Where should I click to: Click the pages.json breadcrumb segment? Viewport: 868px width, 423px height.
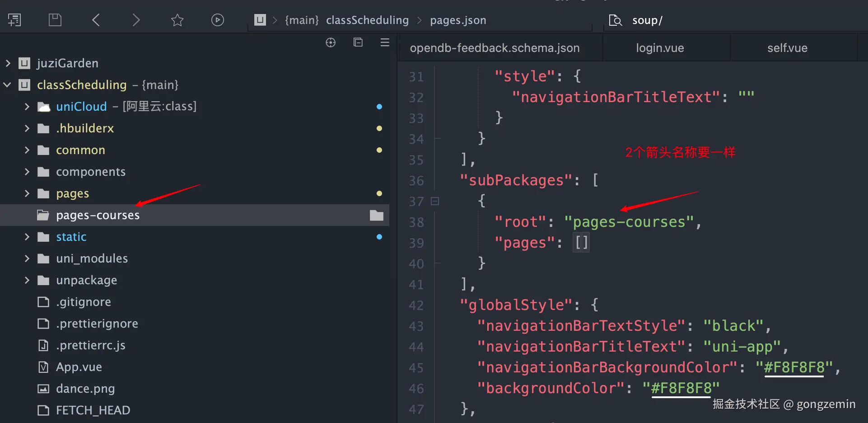(458, 20)
